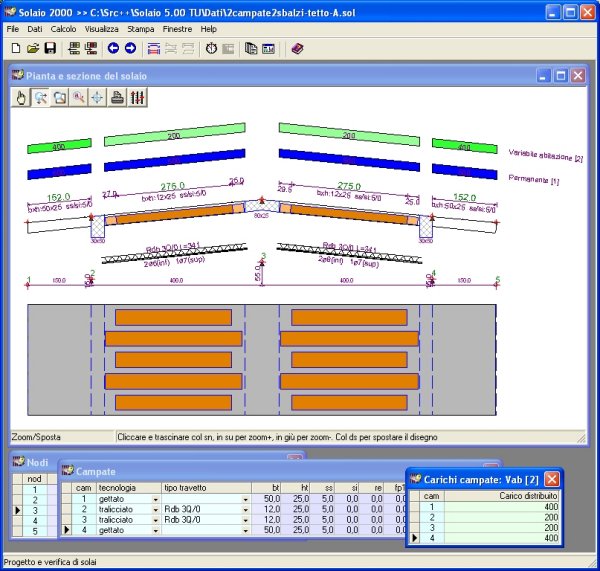Open the Calcolo menu

pos(64,29)
